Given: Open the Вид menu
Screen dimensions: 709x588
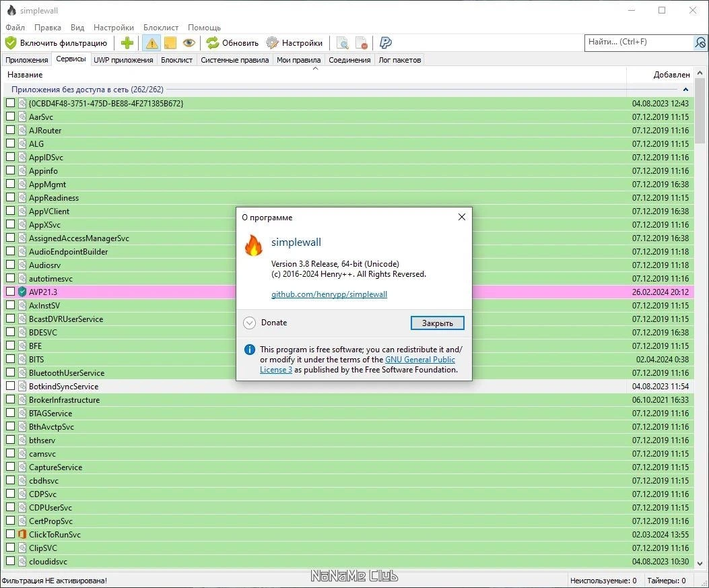Looking at the screenshot, I should [x=77, y=28].
